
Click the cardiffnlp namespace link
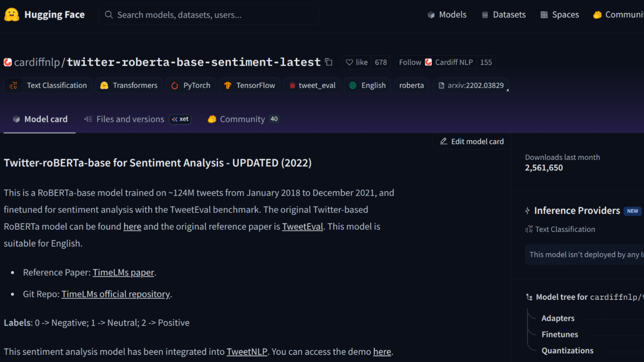pyautogui.click(x=37, y=62)
